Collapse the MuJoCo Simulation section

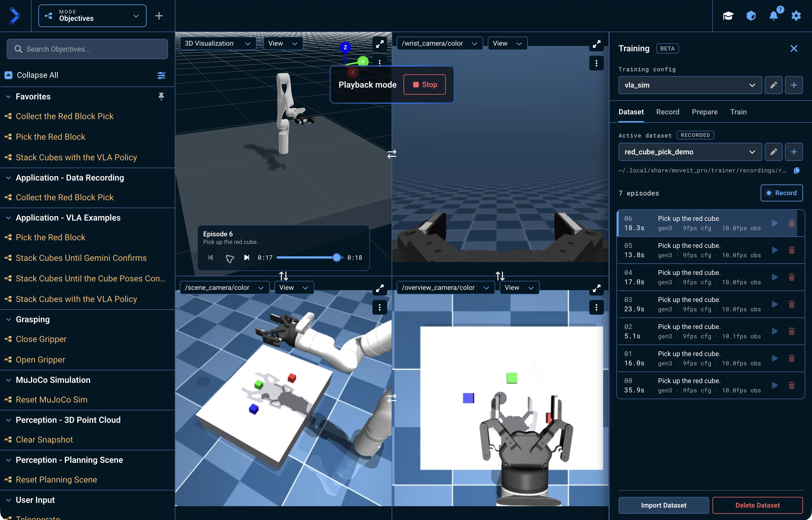(8, 380)
